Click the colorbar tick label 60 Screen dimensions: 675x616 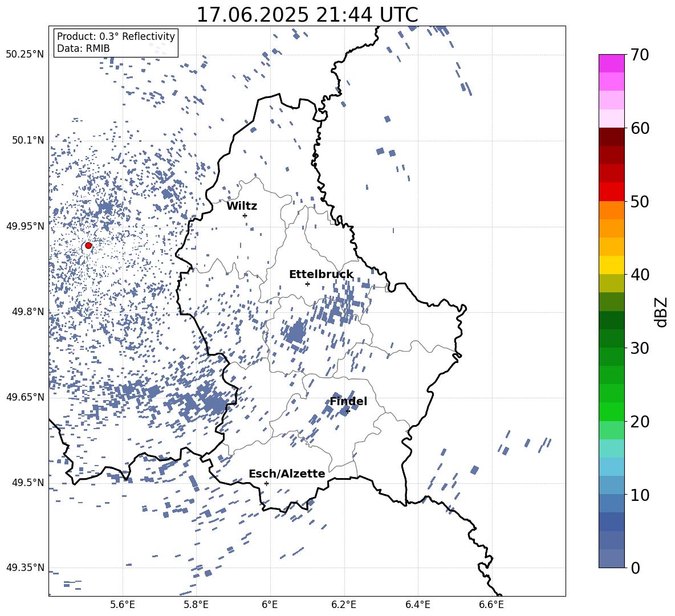[640, 128]
